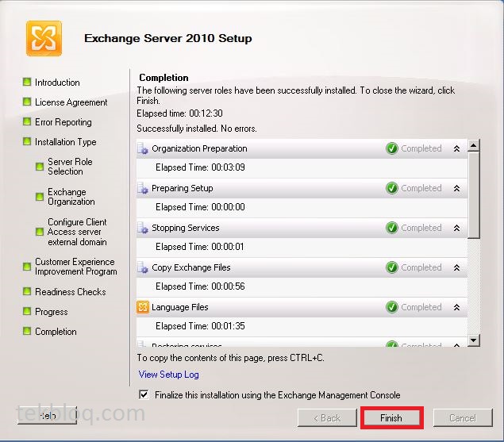Click green square beside Exchange Organization step
Screen dimensions: 504x442
click(40, 197)
